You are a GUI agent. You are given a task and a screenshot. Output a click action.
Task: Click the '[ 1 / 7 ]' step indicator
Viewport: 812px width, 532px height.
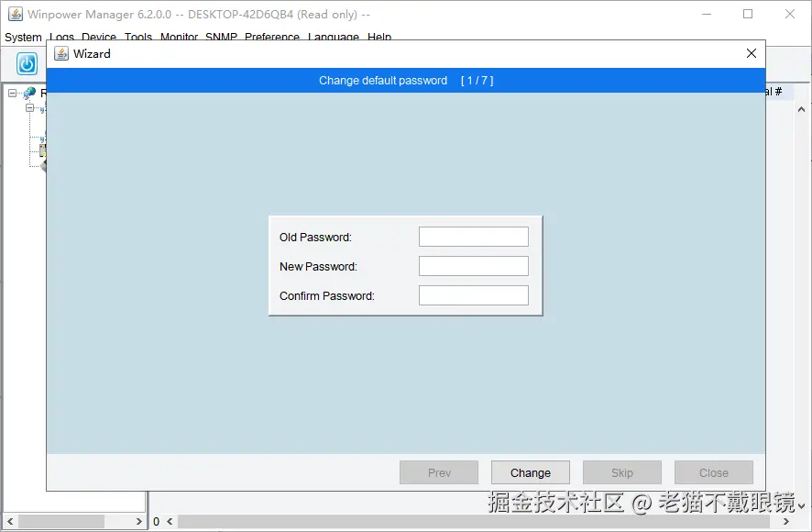coord(477,81)
